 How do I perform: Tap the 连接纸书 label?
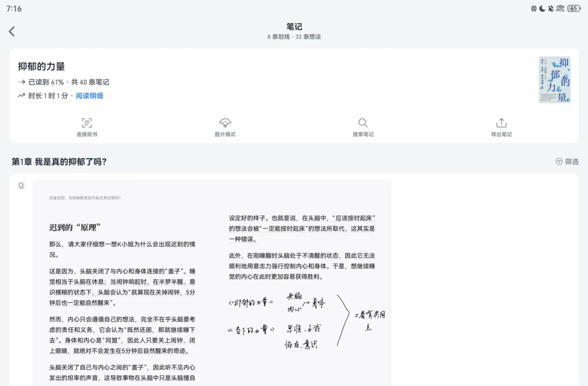click(87, 135)
